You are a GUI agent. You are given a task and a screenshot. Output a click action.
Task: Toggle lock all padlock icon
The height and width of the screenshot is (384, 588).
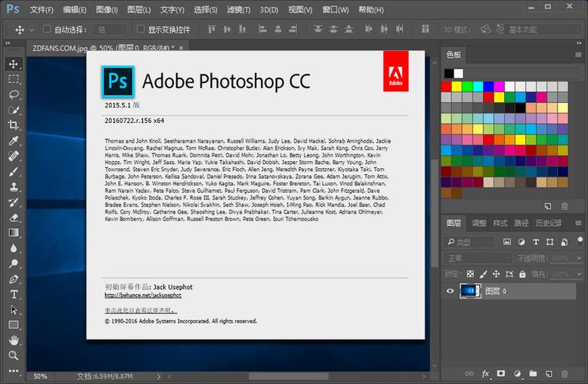click(523, 274)
